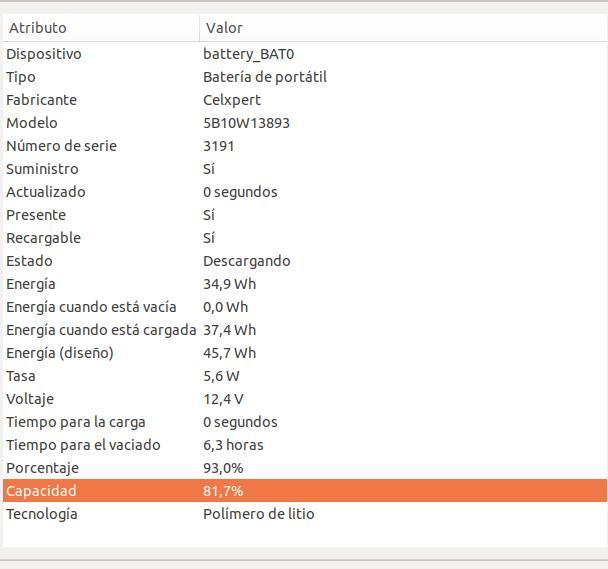
Task: Select Energía cuando está vacía row
Action: coord(305,307)
